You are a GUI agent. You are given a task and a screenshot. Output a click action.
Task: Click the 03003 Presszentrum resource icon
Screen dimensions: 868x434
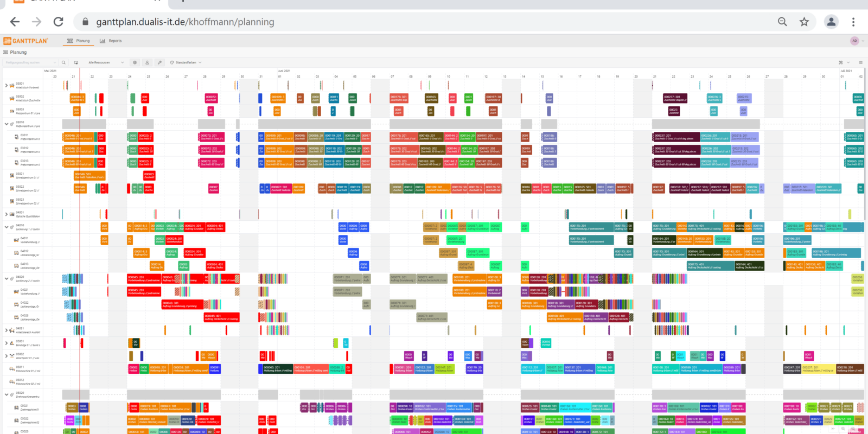tap(12, 111)
